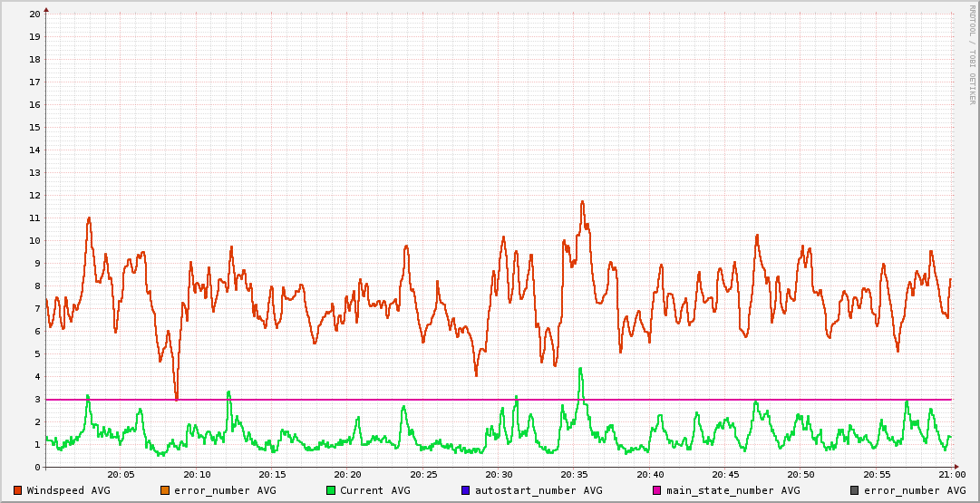The image size is (980, 503).
Task: Select the 'Windspeed AVG' legend label
Action: click(x=68, y=490)
